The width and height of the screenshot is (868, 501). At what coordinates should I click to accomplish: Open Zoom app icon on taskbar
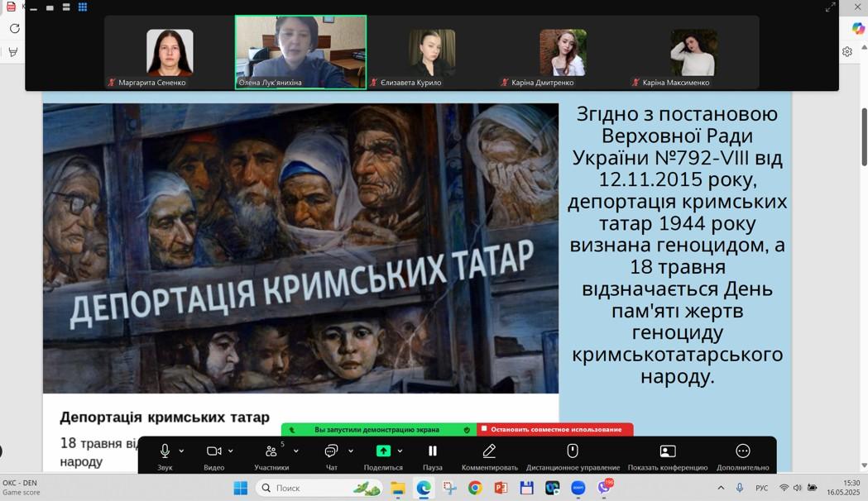click(578, 489)
